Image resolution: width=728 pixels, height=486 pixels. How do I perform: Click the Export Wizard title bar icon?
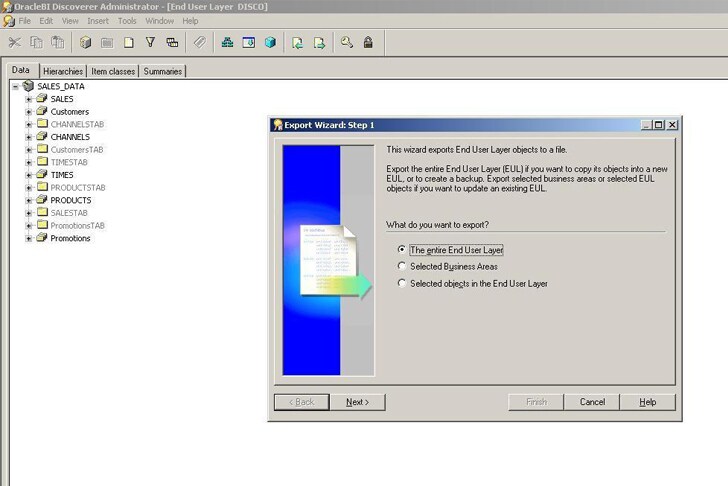pos(278,125)
